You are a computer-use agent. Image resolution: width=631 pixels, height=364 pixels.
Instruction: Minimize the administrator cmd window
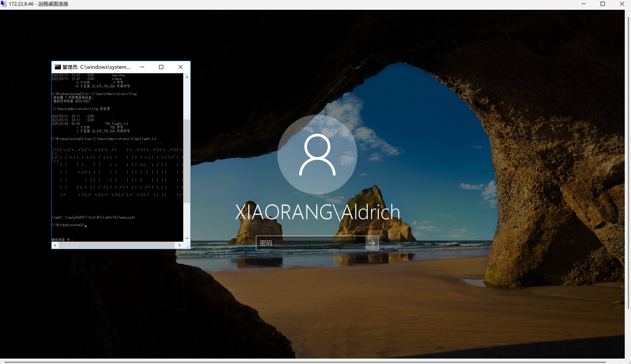tap(142, 67)
